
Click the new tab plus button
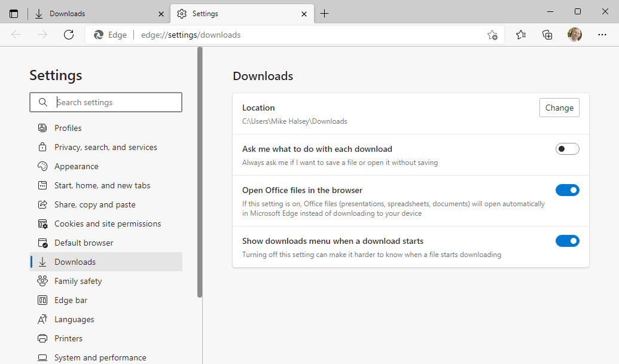click(324, 13)
